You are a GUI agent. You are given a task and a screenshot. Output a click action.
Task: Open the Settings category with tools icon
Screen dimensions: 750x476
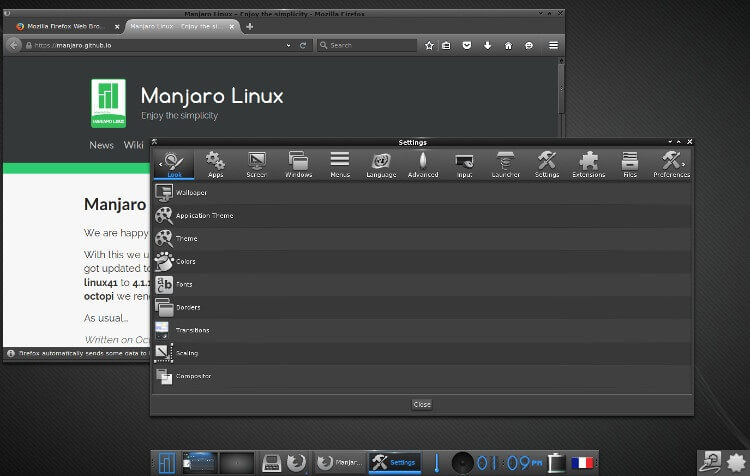547,164
